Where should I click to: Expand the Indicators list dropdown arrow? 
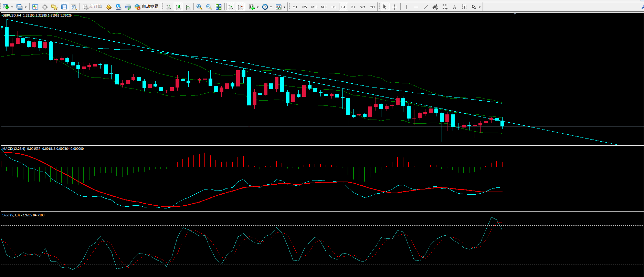point(257,7)
